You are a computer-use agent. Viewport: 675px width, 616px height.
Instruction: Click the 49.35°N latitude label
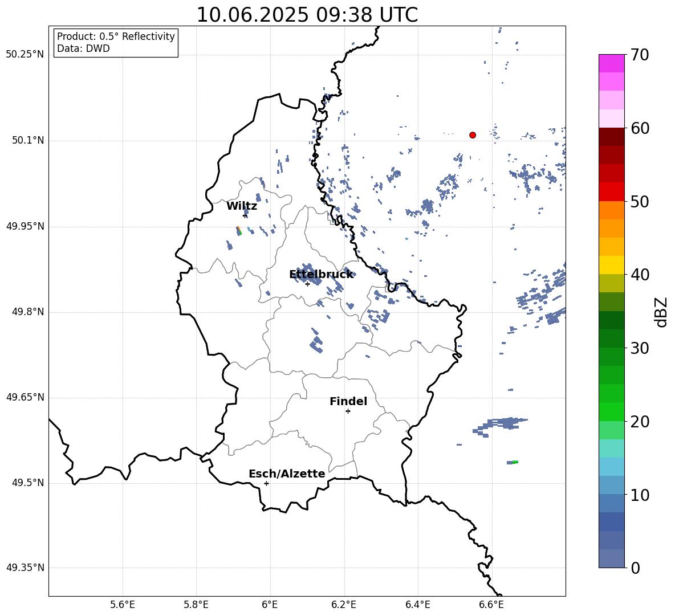point(25,568)
